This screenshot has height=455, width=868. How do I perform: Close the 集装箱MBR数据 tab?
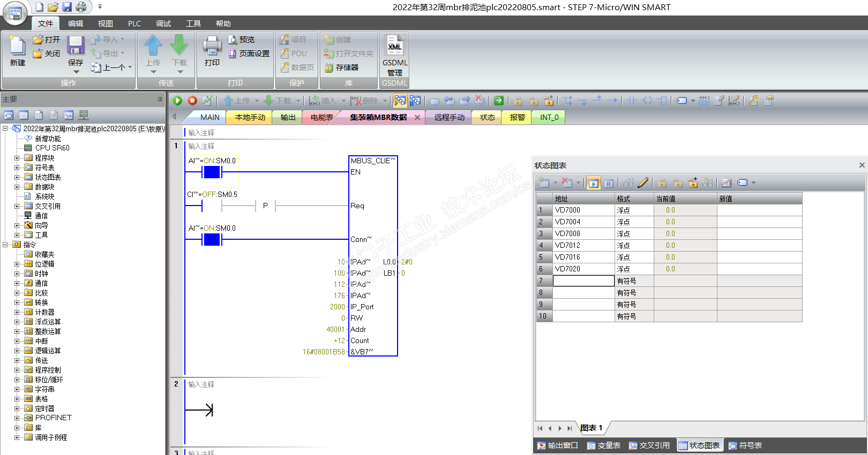417,117
